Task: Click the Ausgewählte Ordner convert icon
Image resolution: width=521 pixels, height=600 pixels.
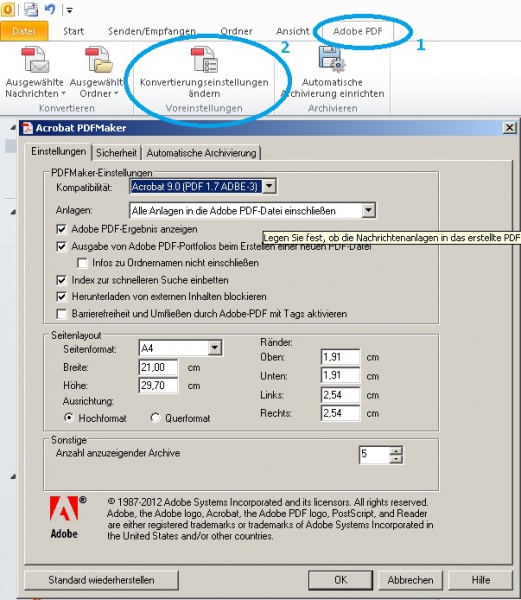Action: point(99,59)
